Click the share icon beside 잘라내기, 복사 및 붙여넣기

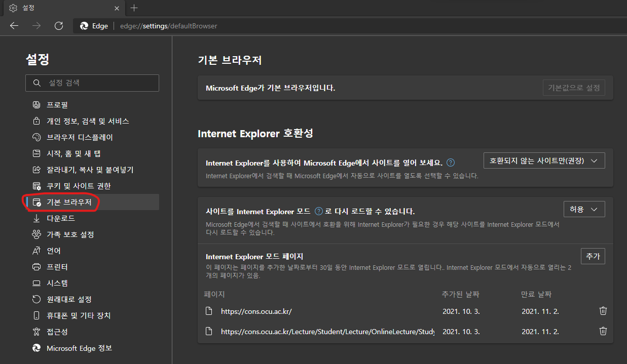click(36, 170)
